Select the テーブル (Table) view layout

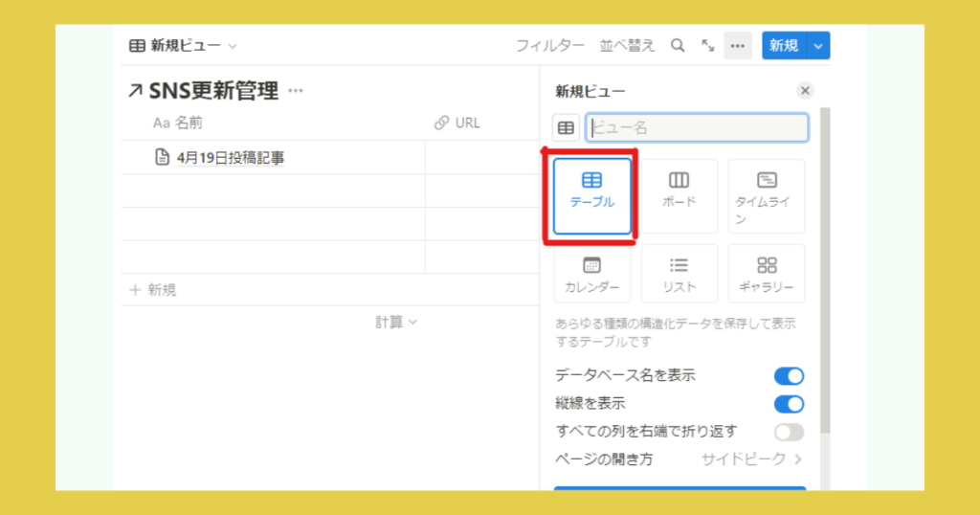[x=592, y=196]
